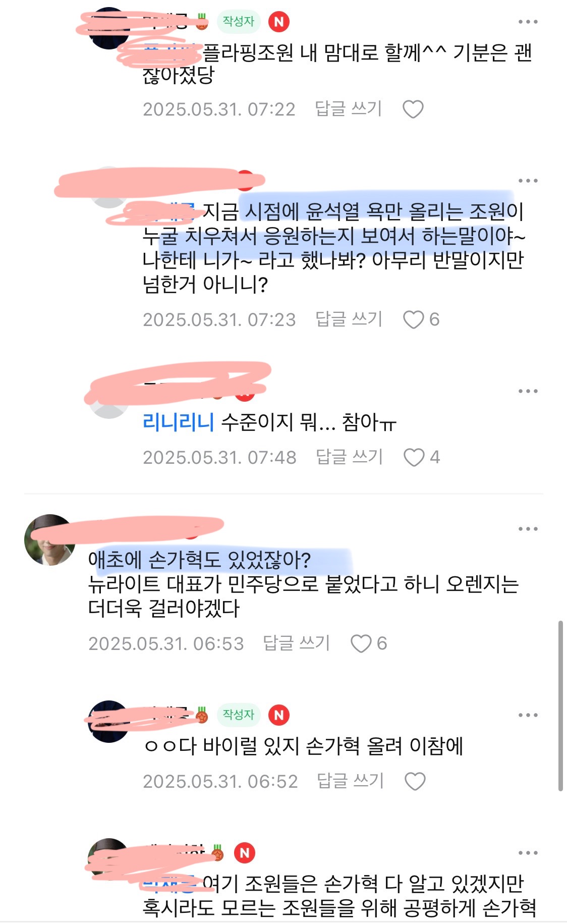Open three-dot menu on the bottom comment
Screen dimensions: 567x924
528,853
